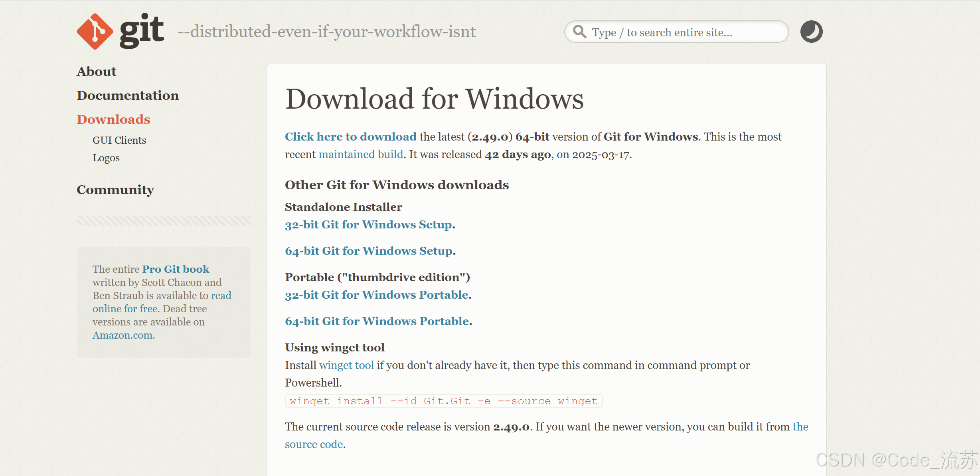Open the Amazon.com link
The width and height of the screenshot is (980, 476).
[122, 335]
